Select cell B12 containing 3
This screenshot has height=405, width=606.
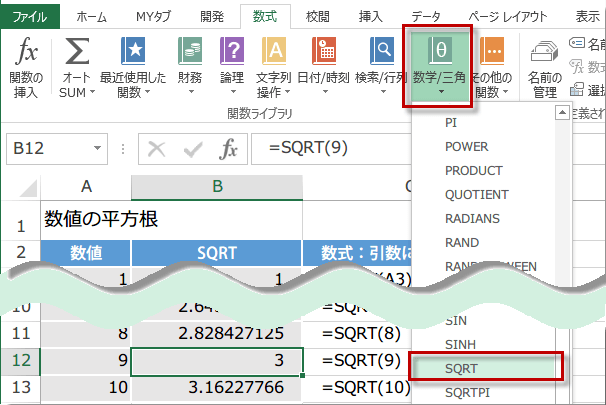tap(217, 361)
